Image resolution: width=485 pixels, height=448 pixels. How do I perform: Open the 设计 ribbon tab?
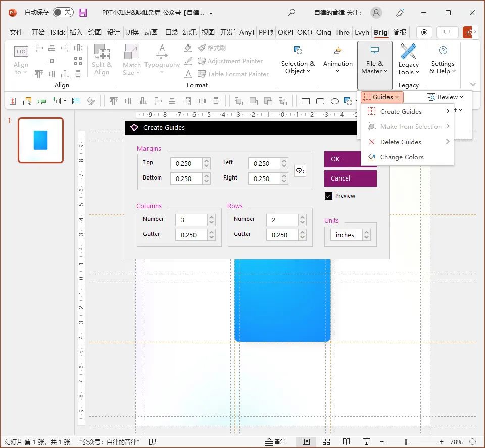pos(114,32)
